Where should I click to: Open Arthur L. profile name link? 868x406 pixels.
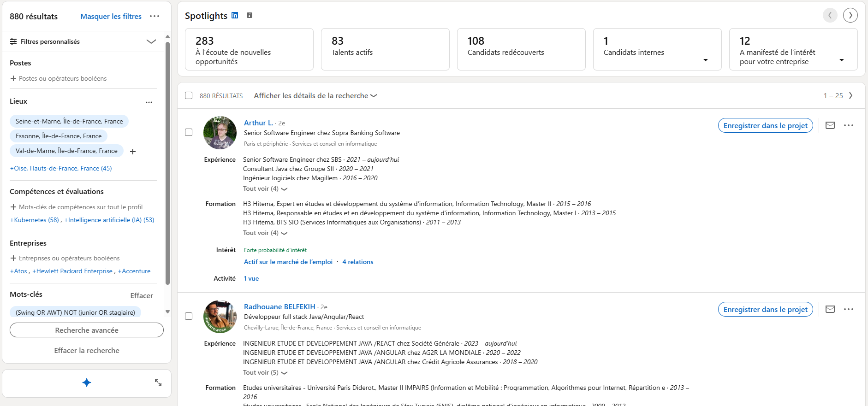pos(259,123)
